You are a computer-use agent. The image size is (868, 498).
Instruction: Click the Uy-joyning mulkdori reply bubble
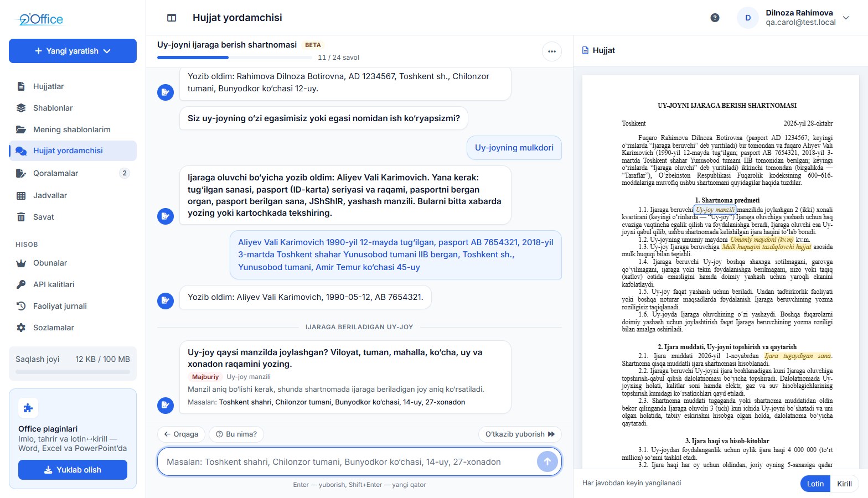pos(514,148)
